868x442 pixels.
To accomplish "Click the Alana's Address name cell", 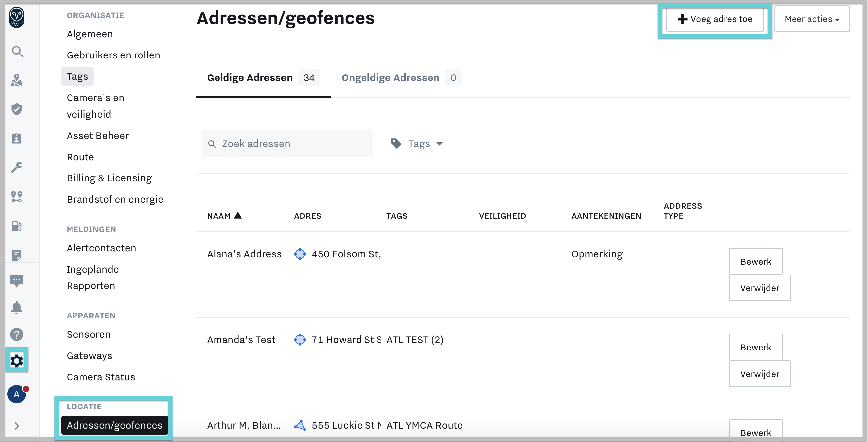I will (x=244, y=254).
